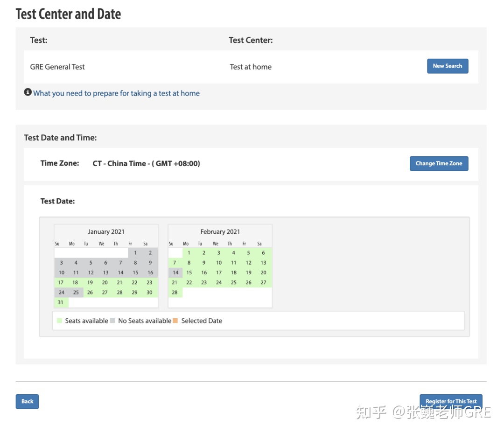Open 'What you need to prepare' link
The width and height of the screenshot is (504, 433).
(116, 93)
